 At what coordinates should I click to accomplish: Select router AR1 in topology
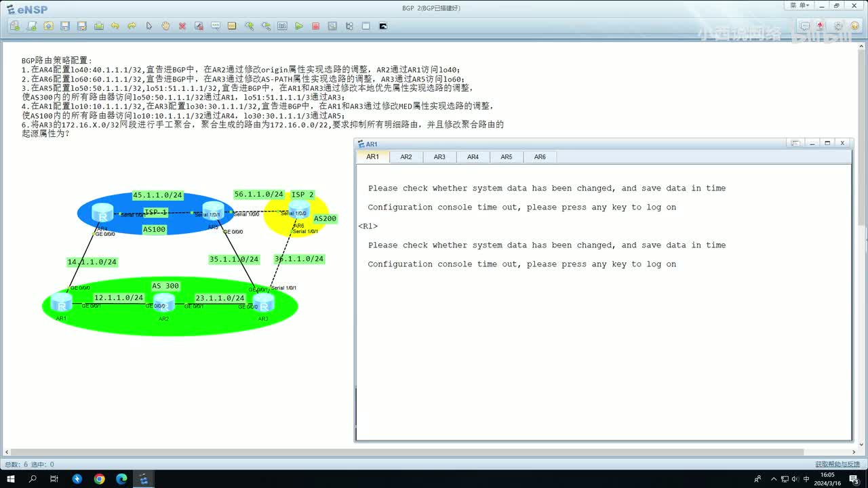coord(62,302)
